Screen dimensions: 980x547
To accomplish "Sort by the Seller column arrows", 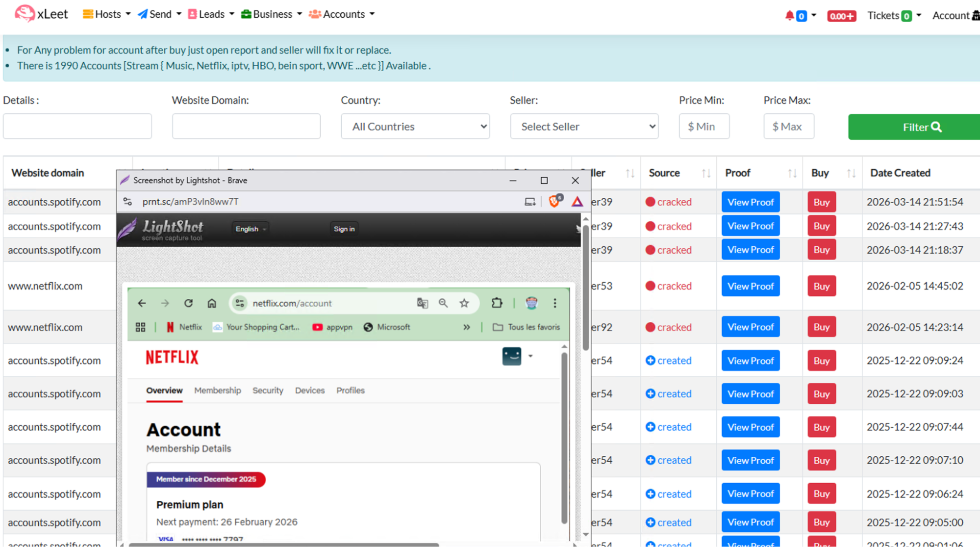I will tap(630, 173).
